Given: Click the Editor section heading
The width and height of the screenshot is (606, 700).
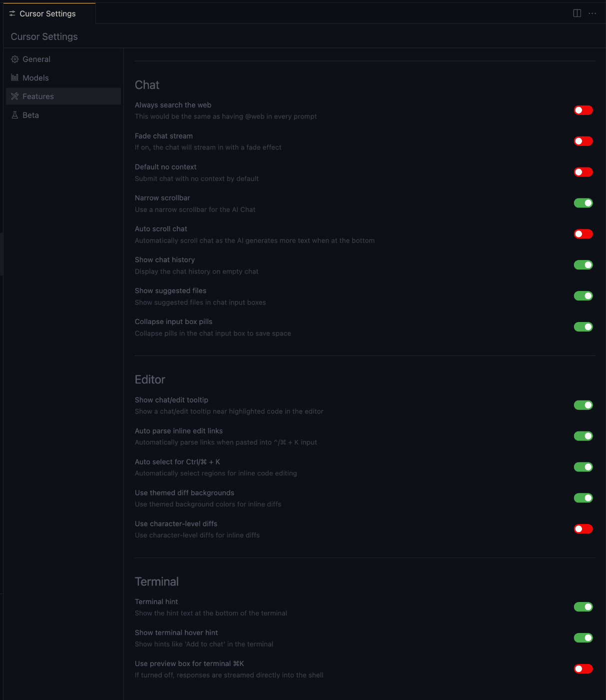Looking at the screenshot, I should click(x=150, y=379).
